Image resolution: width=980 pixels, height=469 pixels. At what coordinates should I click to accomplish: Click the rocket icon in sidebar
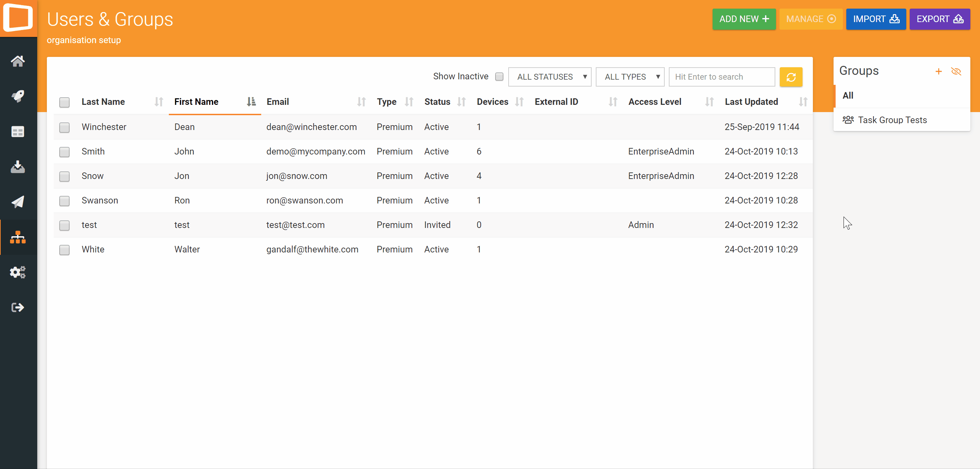(x=18, y=96)
